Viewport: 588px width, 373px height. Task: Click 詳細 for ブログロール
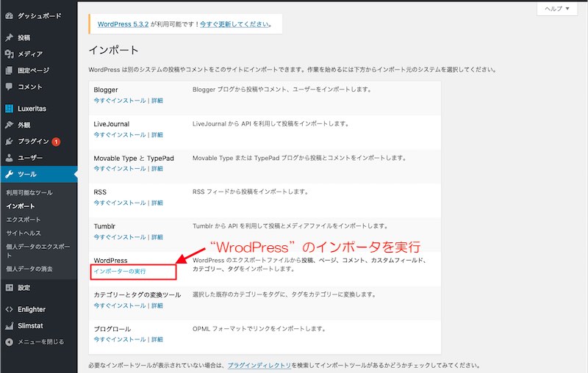(x=157, y=339)
